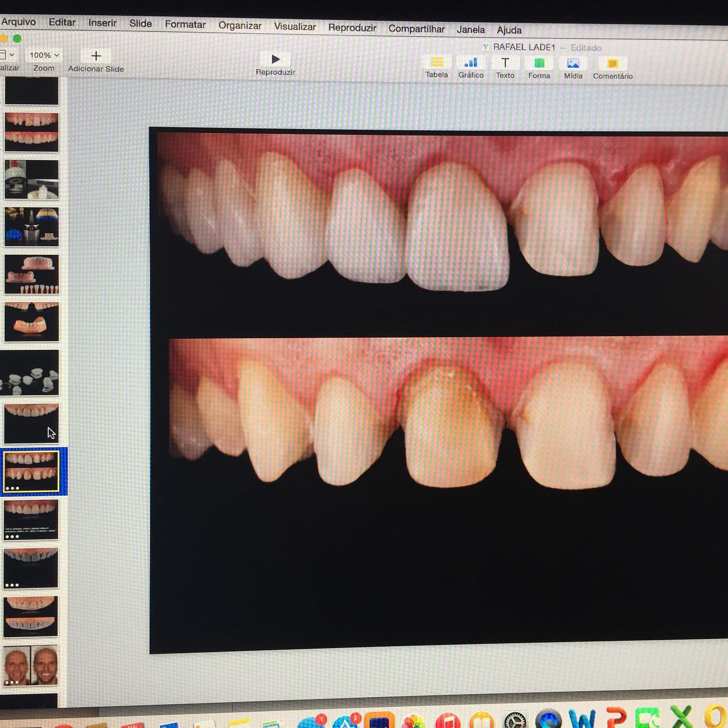Select slide thumbnail showing blue dental molds

(31, 226)
